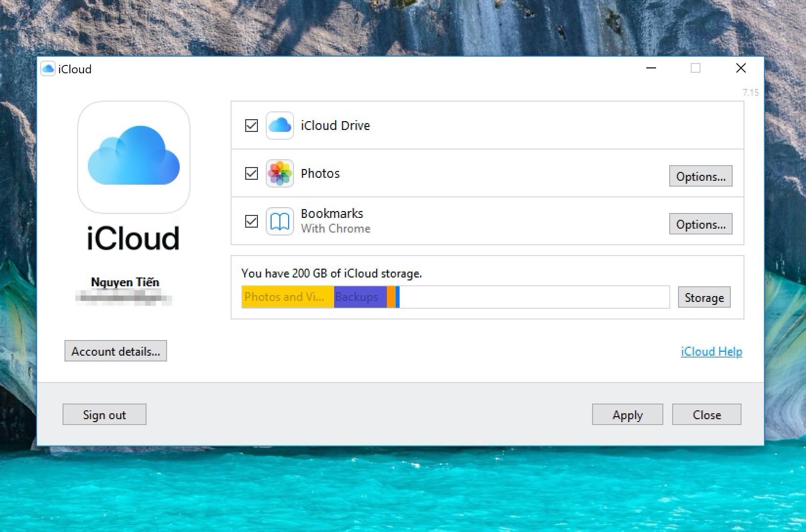806x532 pixels.
Task: Click "You have 200 GB of iCloud storage."
Action: coord(332,274)
